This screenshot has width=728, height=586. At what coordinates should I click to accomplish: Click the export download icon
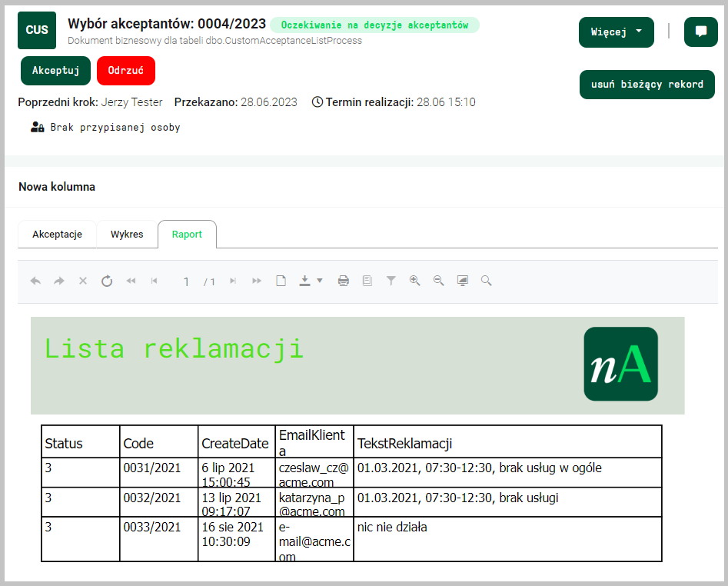304,281
